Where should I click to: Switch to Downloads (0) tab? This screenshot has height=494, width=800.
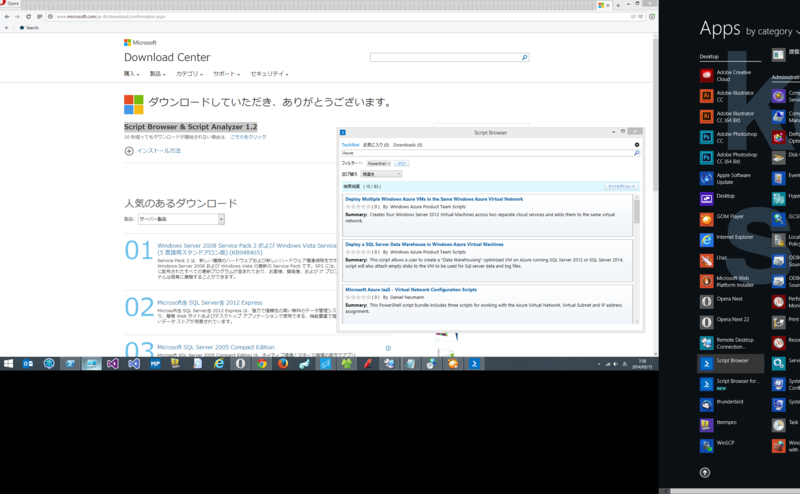407,145
